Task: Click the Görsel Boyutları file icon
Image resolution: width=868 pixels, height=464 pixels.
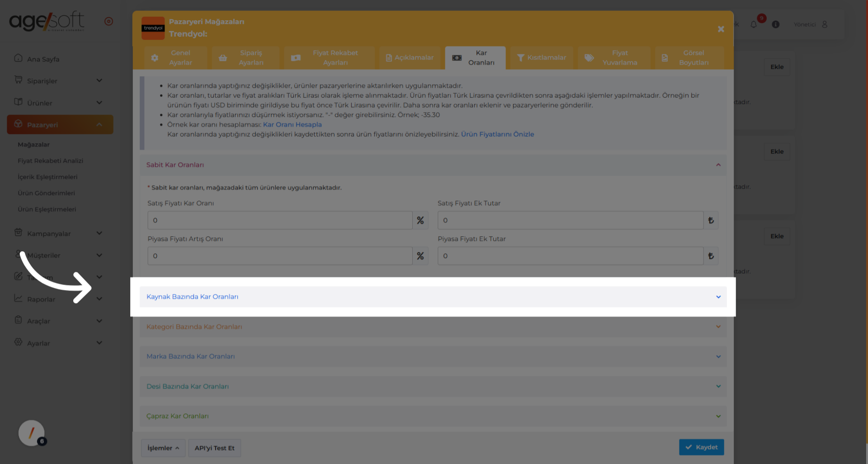Action: [x=665, y=58]
